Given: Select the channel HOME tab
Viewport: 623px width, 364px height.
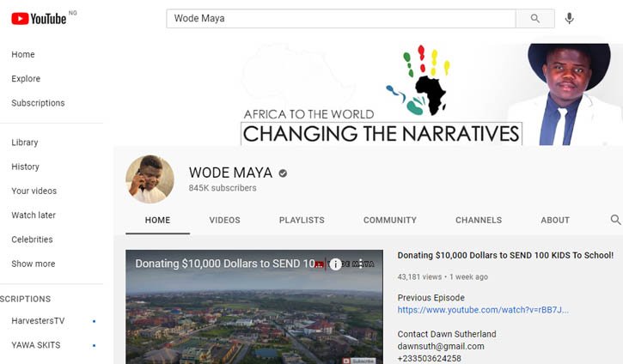Looking at the screenshot, I should click(158, 220).
